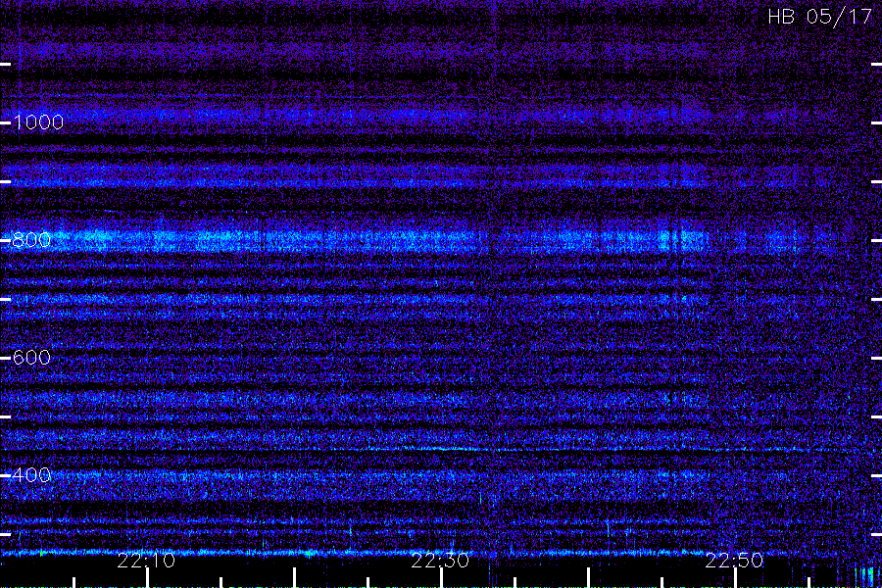Click the 1000 frequency axis label
Viewport: 882px width, 588px height.
[x=38, y=122]
